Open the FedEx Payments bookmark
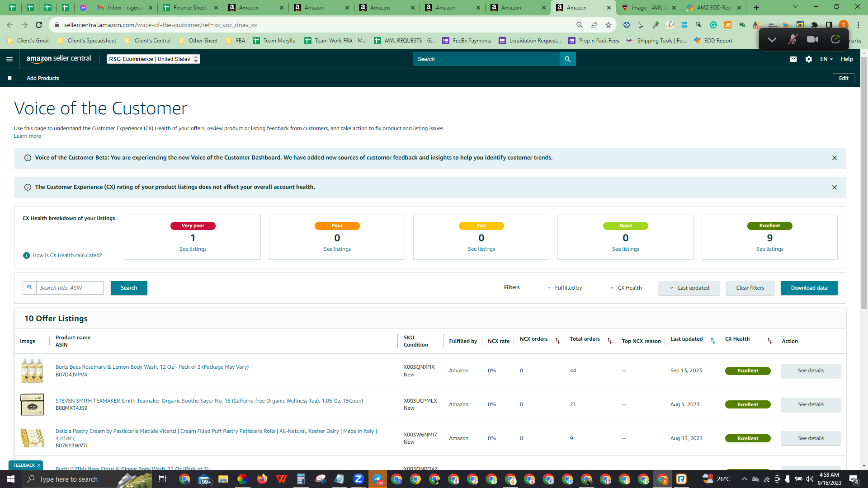Image resolution: width=868 pixels, height=488 pixels. coord(467,41)
